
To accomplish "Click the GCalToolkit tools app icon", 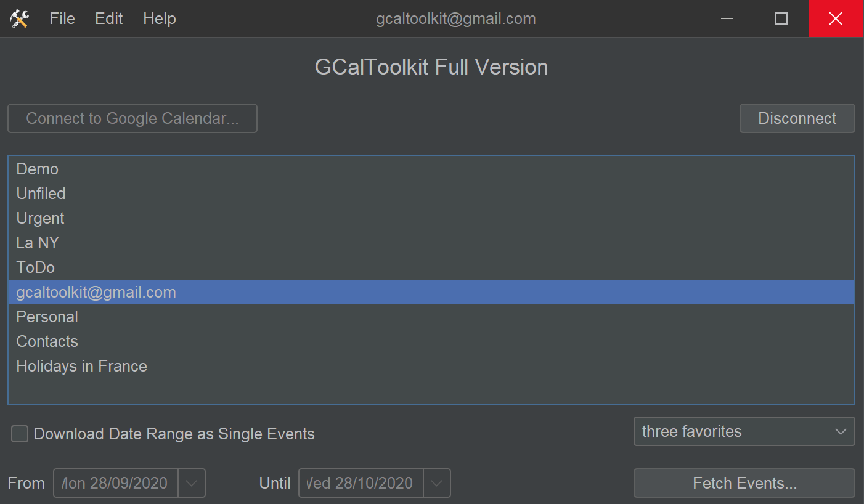I will coord(20,19).
